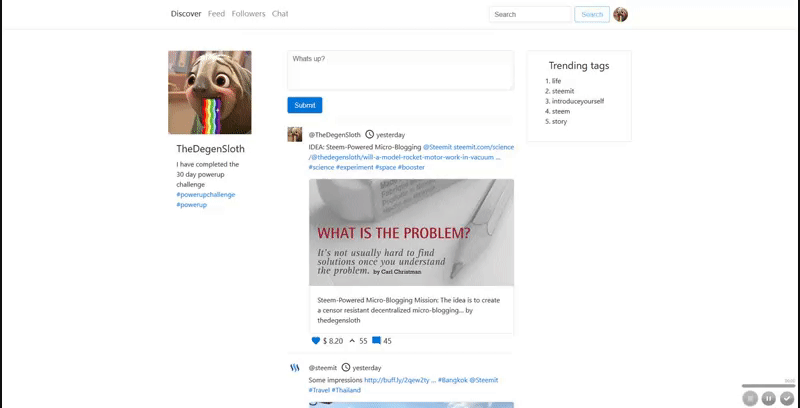Open the #Bangkok hashtag

pyautogui.click(x=453, y=380)
